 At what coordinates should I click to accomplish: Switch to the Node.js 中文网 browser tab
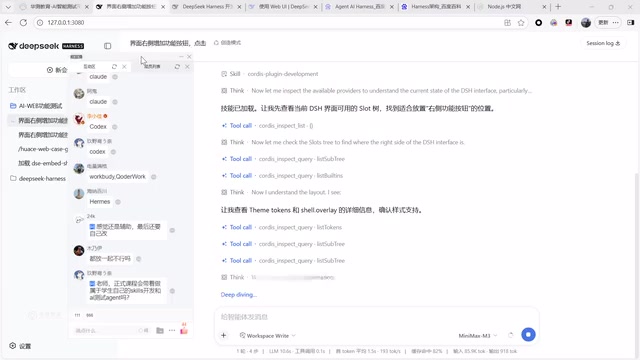512,7
